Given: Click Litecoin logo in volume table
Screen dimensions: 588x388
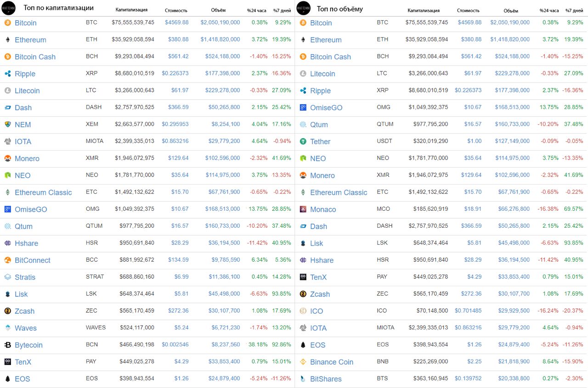Looking at the screenshot, I should point(303,73).
